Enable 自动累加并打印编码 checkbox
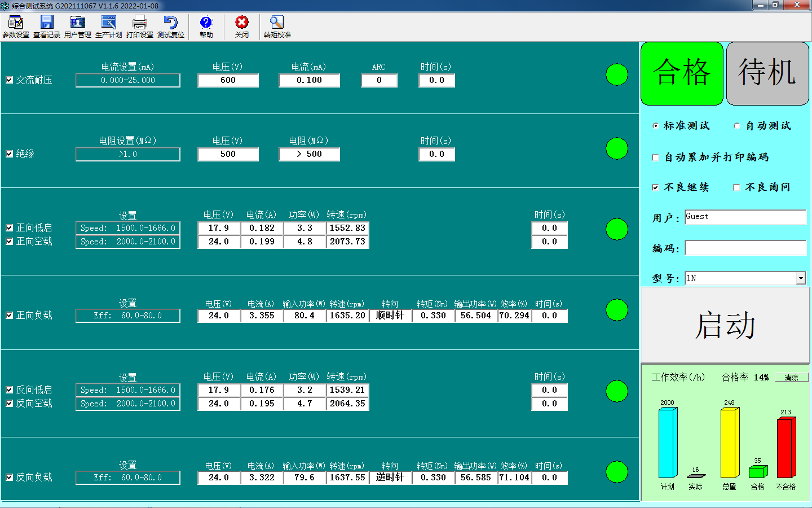The image size is (812, 508). click(655, 157)
